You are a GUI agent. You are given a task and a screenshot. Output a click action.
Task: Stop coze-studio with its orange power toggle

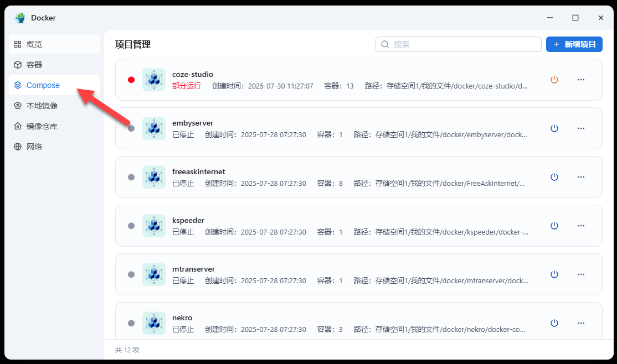(x=554, y=79)
